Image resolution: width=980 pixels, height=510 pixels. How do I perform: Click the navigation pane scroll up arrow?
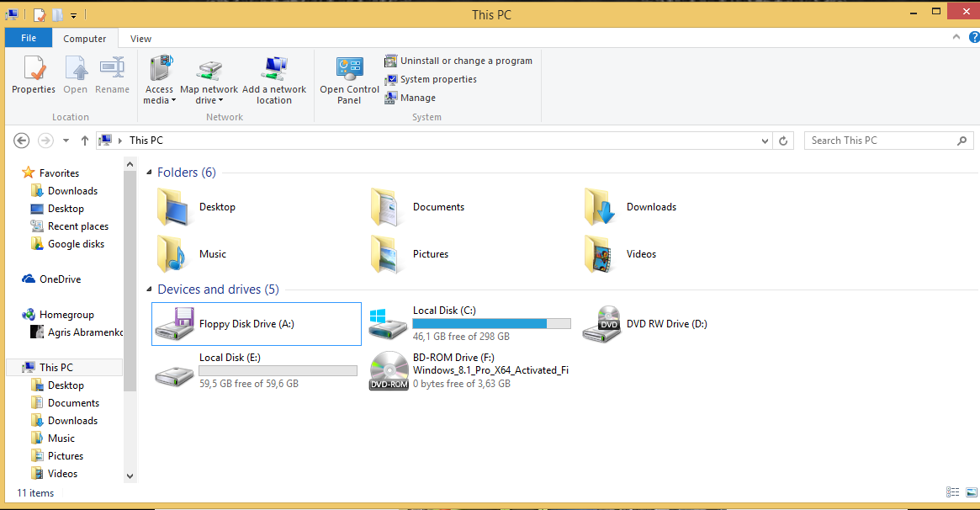130,164
